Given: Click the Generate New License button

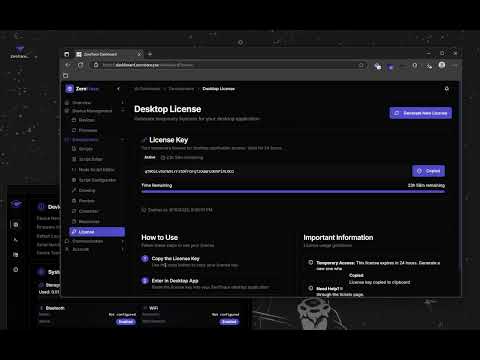Looking at the screenshot, I should click(x=420, y=113).
